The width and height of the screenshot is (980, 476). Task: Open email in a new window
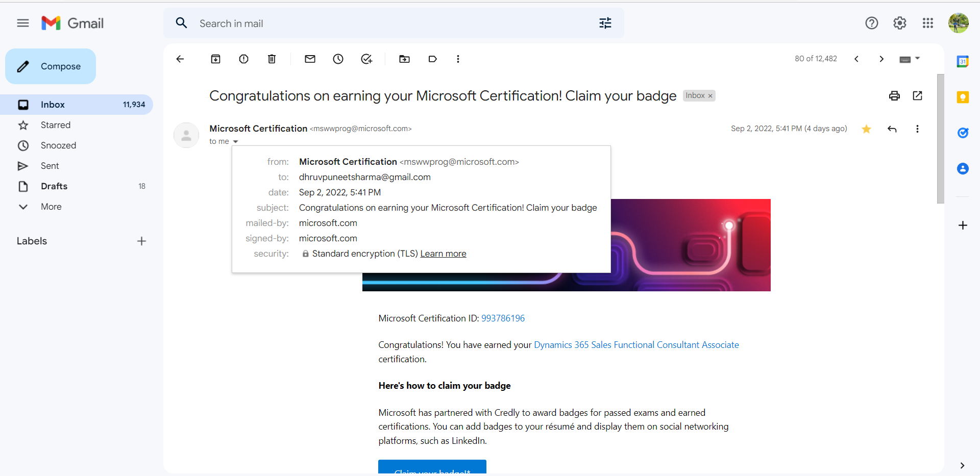coord(918,96)
